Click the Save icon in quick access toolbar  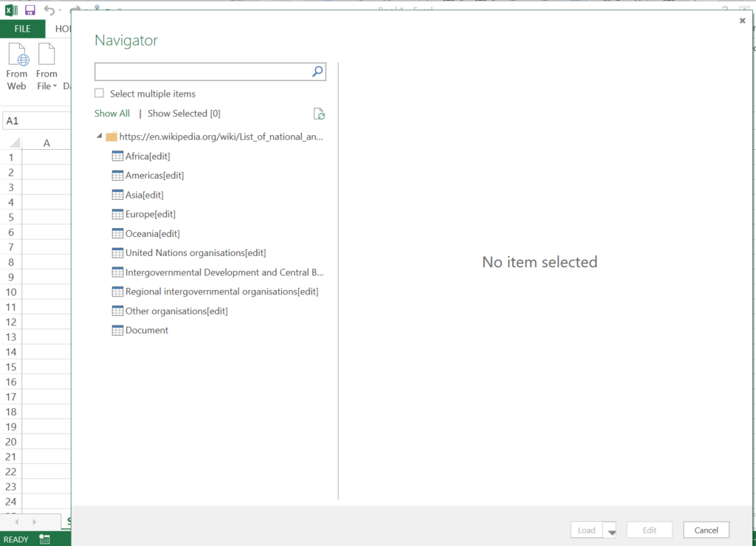click(x=30, y=10)
